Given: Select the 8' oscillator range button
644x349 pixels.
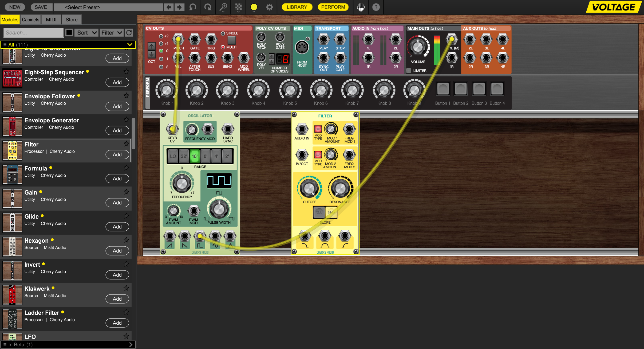Looking at the screenshot, I should tap(206, 156).
